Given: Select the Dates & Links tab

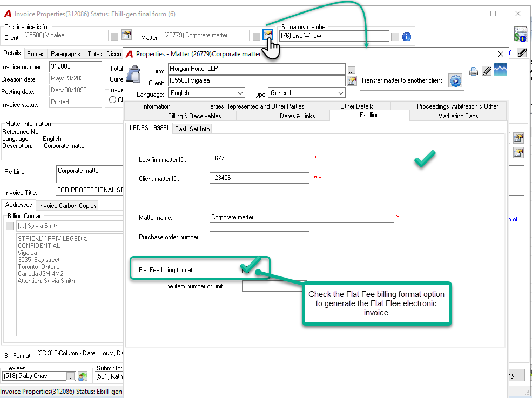Looking at the screenshot, I should (298, 116).
